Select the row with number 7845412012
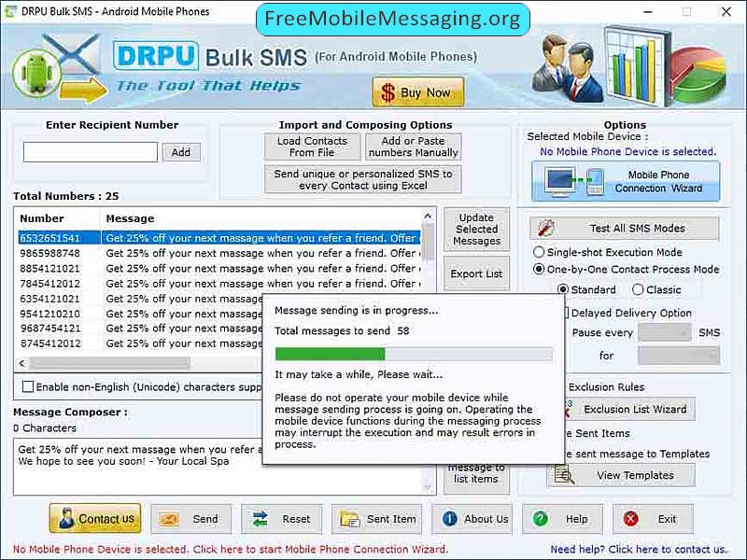 [219, 284]
